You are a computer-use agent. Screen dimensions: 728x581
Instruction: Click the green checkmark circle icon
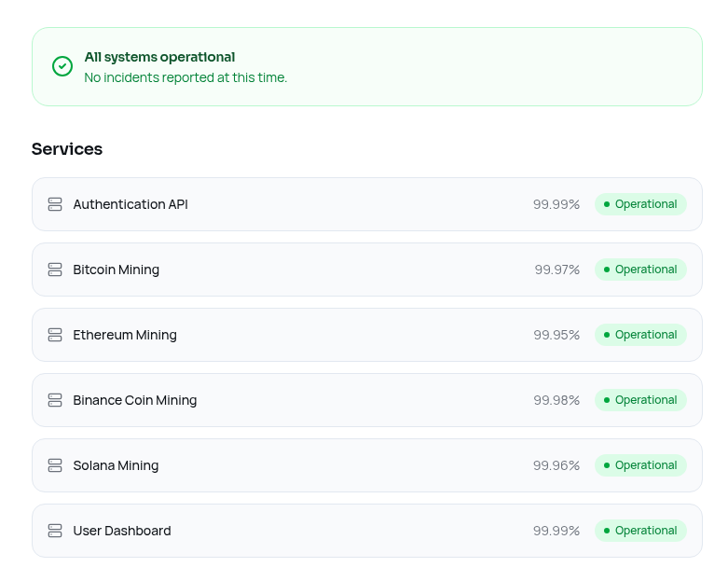point(62,66)
